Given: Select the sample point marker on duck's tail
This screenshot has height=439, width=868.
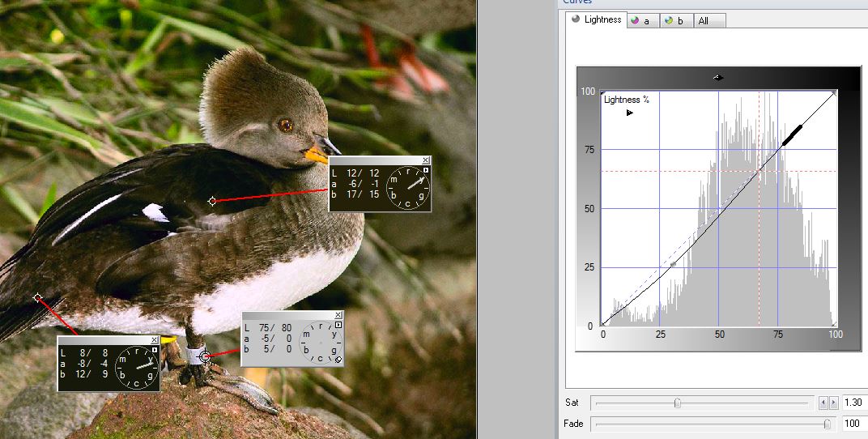Looking at the screenshot, I should click(x=37, y=298).
